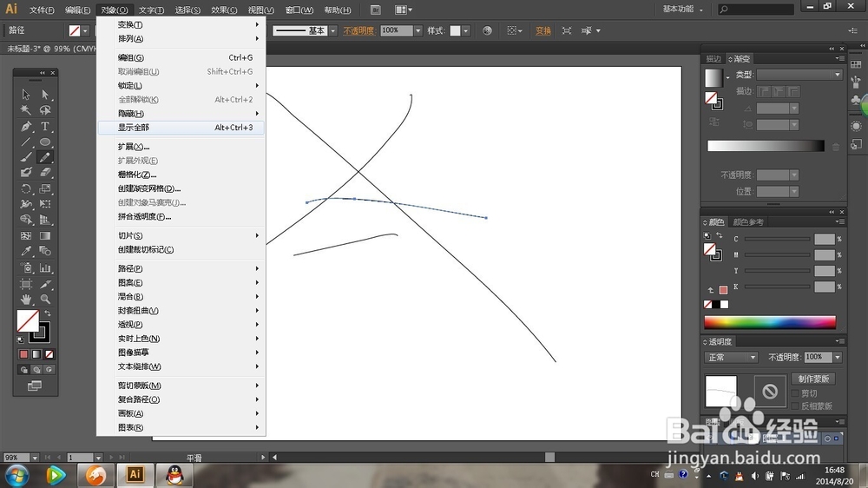The width and height of the screenshot is (868, 488).
Task: Select the Line Segment tool
Action: (26, 142)
